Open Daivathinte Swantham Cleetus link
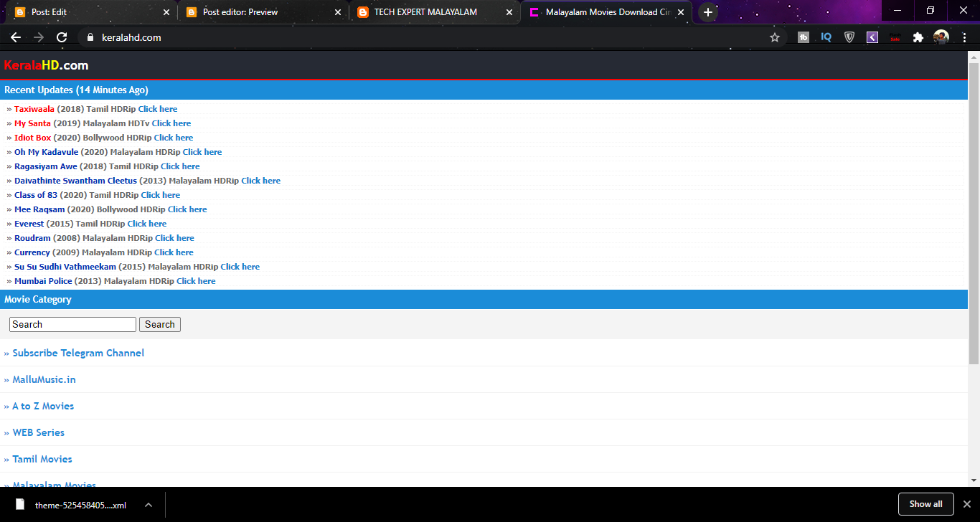Viewport: 980px width, 522px height. pos(75,181)
